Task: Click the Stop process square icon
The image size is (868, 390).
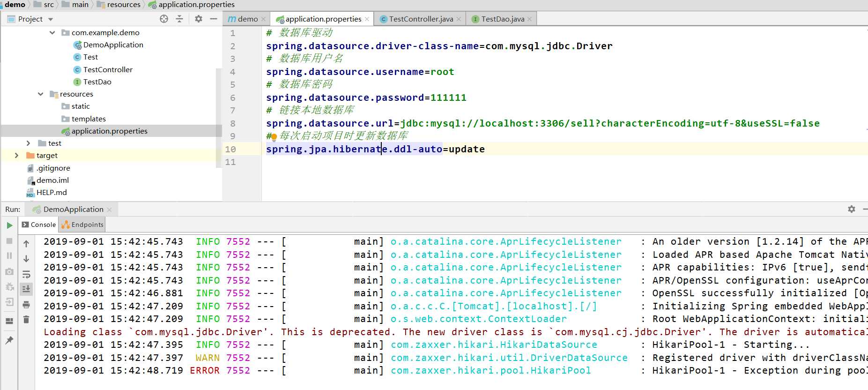Action: (9, 240)
